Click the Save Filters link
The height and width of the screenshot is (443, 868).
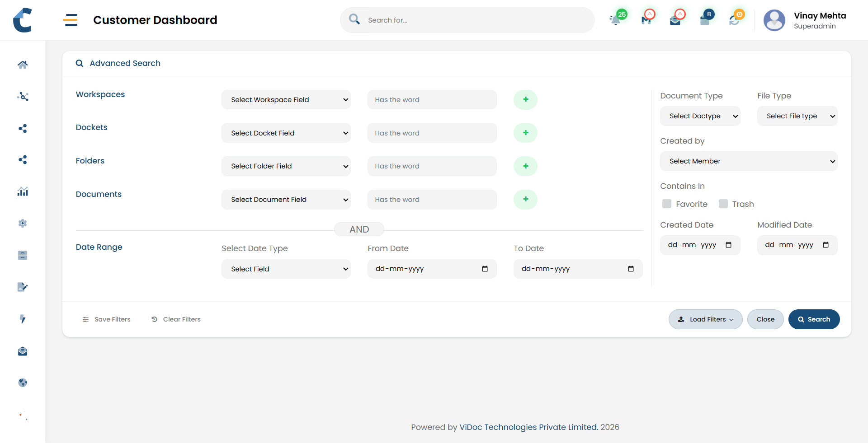pyautogui.click(x=107, y=319)
